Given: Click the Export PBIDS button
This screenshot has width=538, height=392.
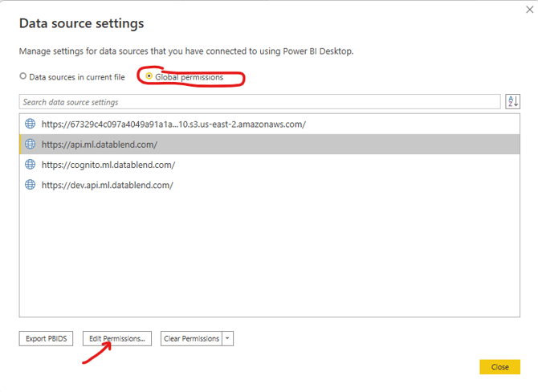Looking at the screenshot, I should click(x=46, y=338).
